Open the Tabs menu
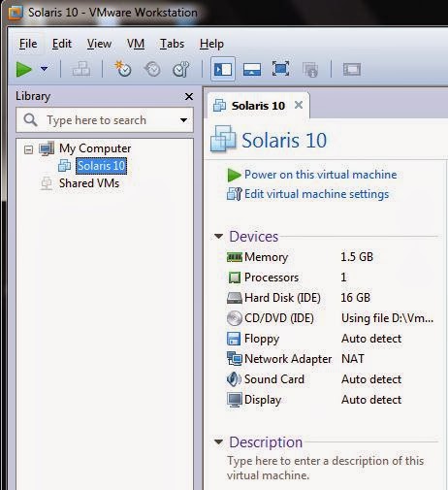The height and width of the screenshot is (490, 448). (x=172, y=44)
